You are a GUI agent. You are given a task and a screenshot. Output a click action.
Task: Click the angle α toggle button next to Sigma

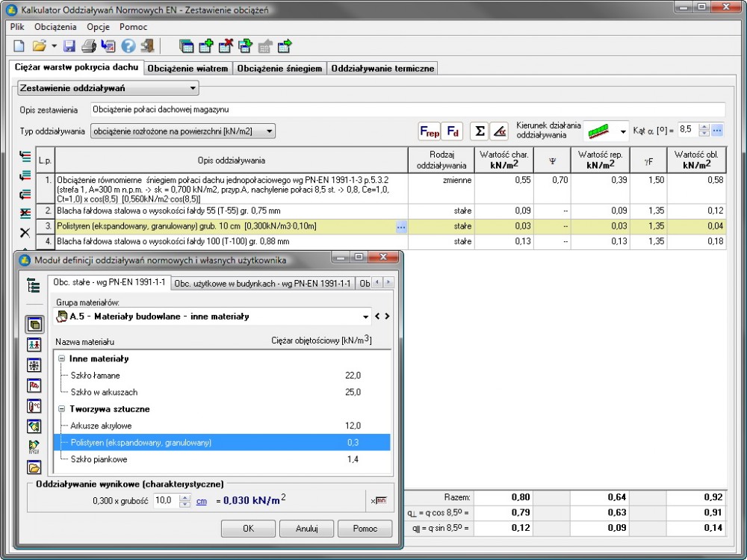coord(500,131)
